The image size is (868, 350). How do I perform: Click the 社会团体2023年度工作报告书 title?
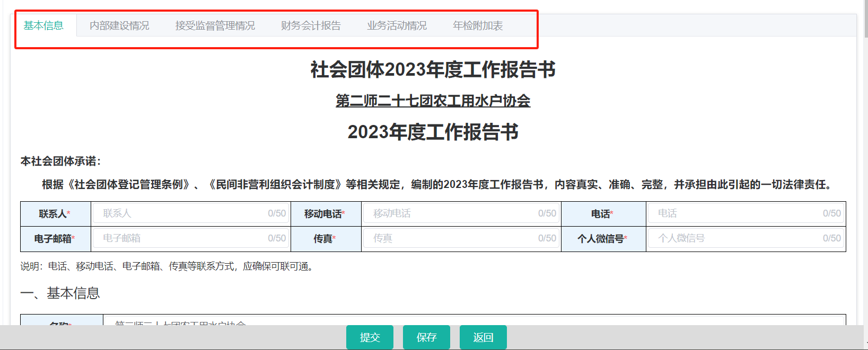433,69
